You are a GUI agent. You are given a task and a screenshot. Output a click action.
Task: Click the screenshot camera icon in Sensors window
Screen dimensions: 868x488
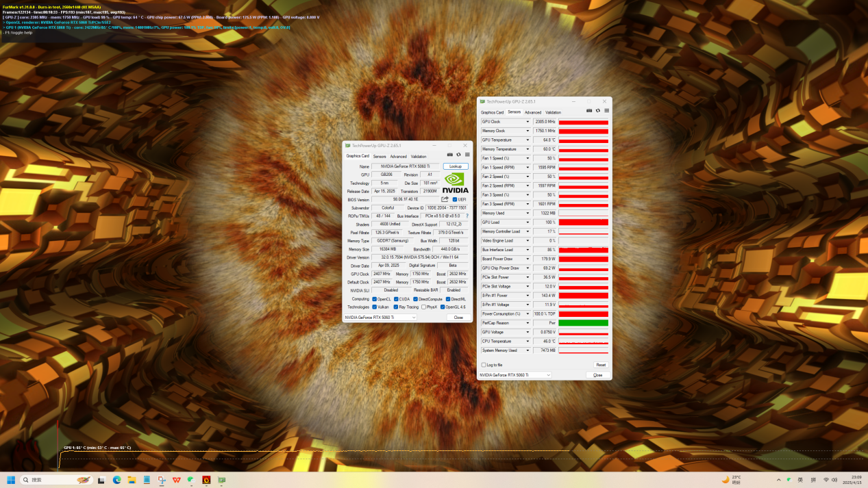pyautogui.click(x=589, y=111)
